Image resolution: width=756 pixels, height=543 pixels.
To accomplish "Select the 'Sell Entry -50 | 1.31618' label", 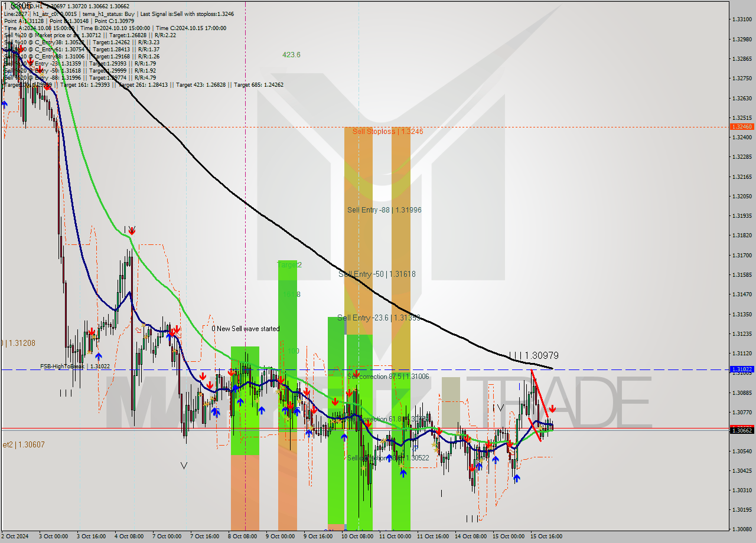I will (x=377, y=274).
